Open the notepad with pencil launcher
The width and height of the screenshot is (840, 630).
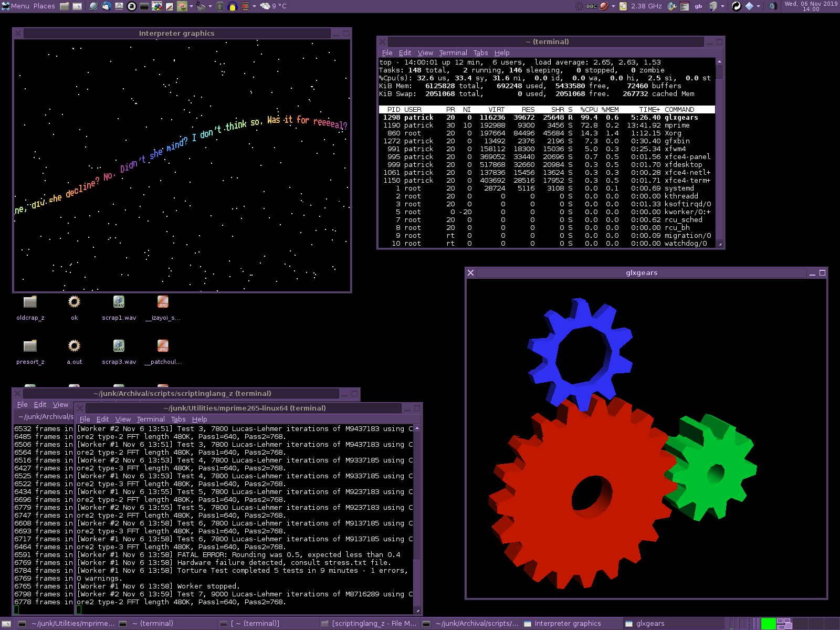coord(170,6)
